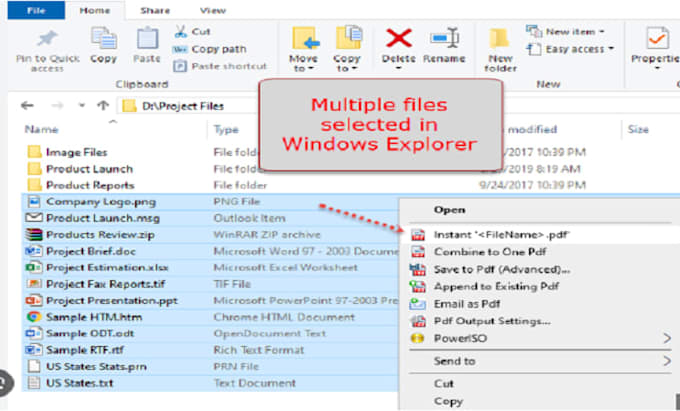Viewport: 680px width, 411px height.
Task: Click the Rename icon
Action: (444, 39)
